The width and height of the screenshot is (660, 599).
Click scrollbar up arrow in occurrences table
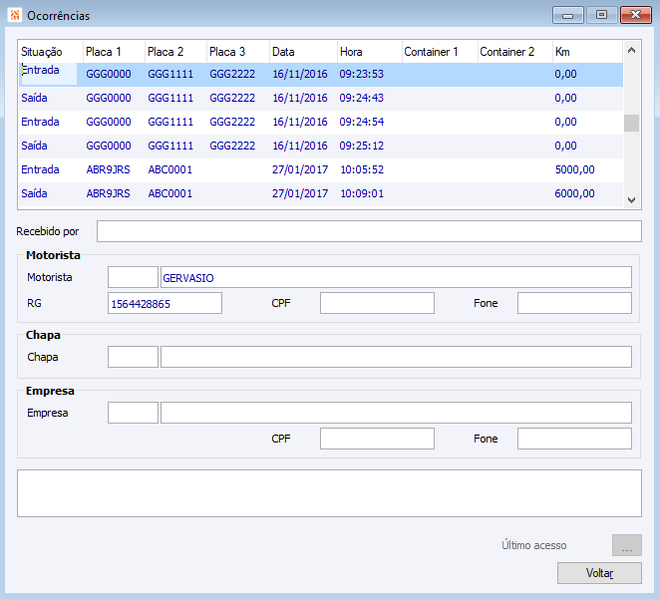[x=631, y=51]
